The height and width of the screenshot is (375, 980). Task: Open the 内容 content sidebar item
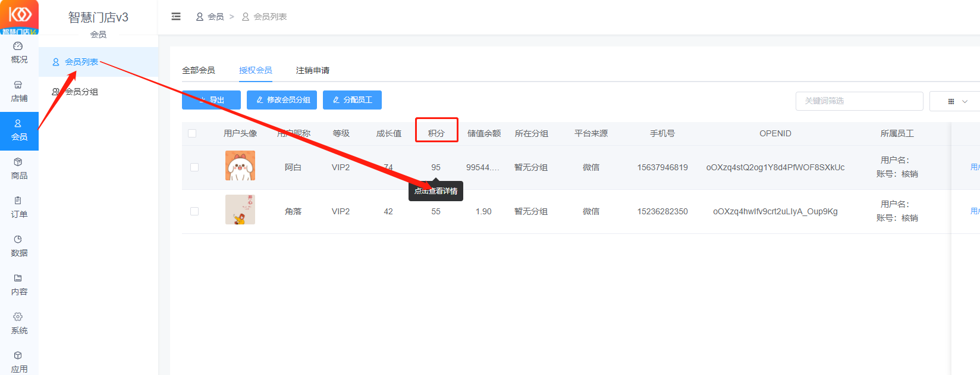[x=19, y=285]
